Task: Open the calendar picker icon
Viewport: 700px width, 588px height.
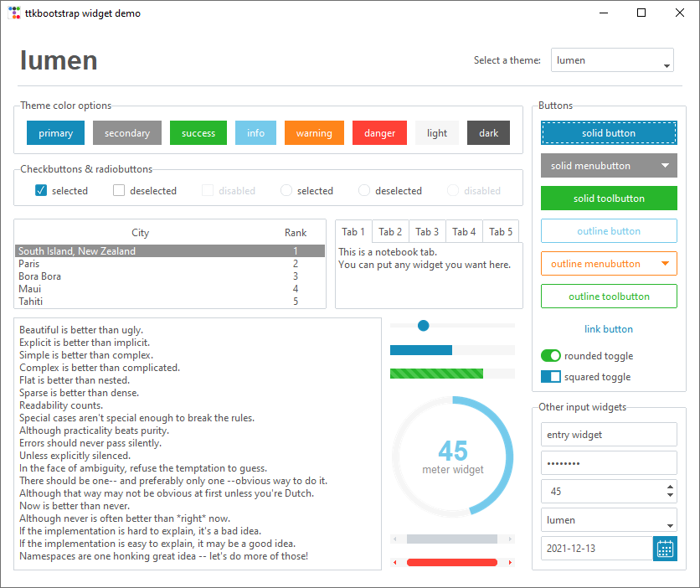Action: click(665, 549)
